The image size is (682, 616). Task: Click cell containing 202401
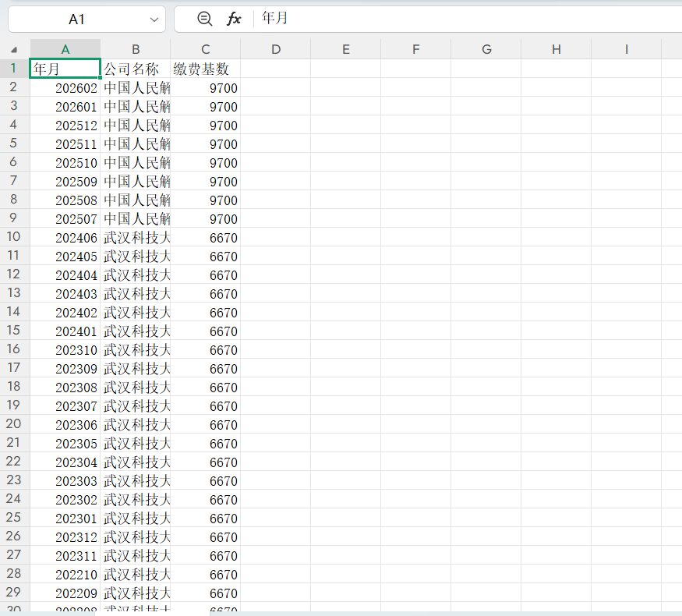point(65,331)
